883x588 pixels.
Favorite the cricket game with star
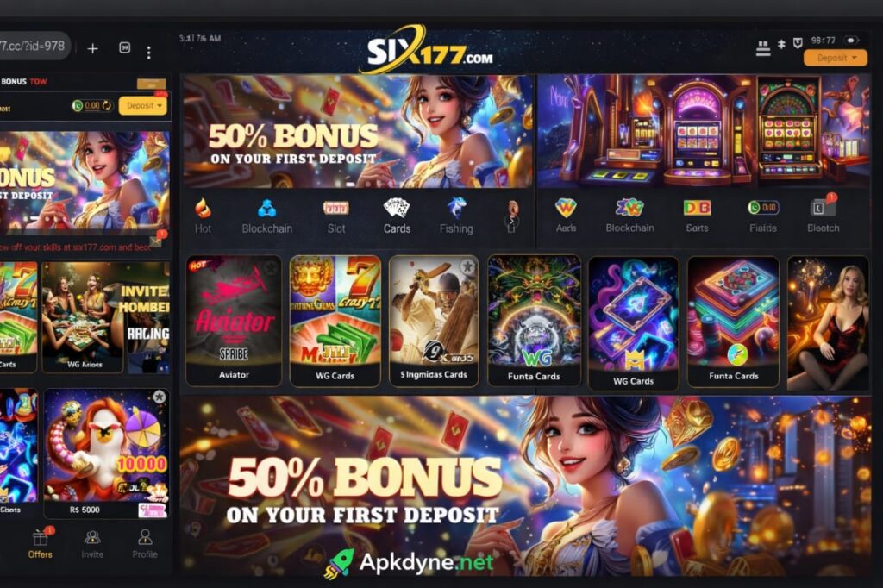coord(467,266)
